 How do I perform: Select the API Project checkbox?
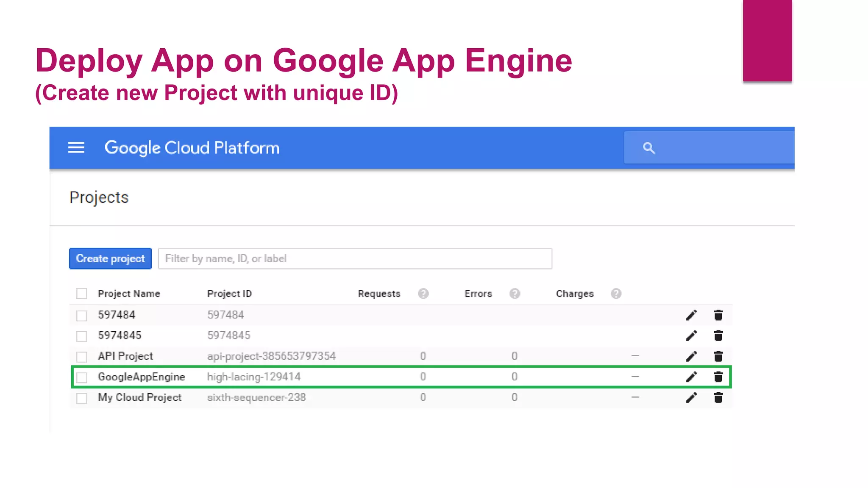pyautogui.click(x=82, y=357)
